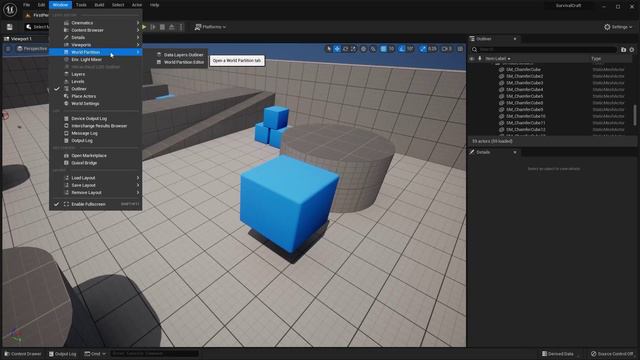This screenshot has height=360, width=640.
Task: Open the play options three-dot menu
Action: coord(181,27)
